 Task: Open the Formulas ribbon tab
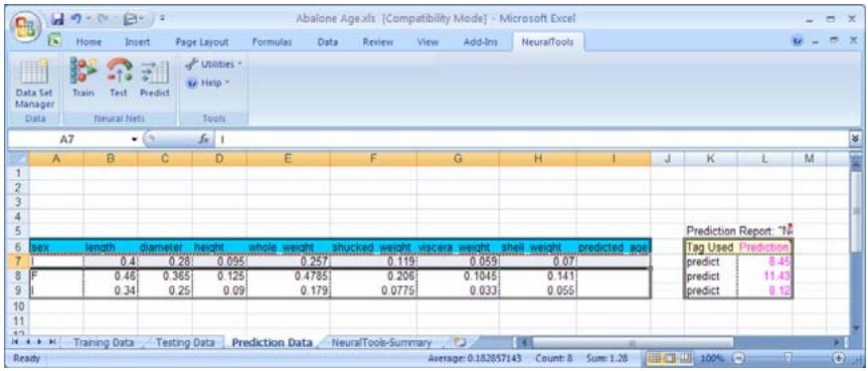pos(271,42)
